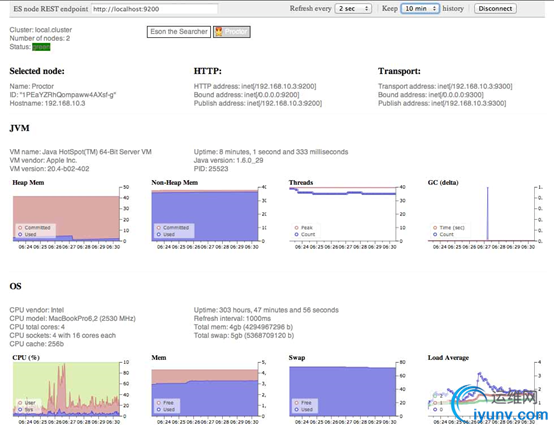Click the CPU cache: 256b line
This screenshot has width=554, height=431.
click(37, 344)
